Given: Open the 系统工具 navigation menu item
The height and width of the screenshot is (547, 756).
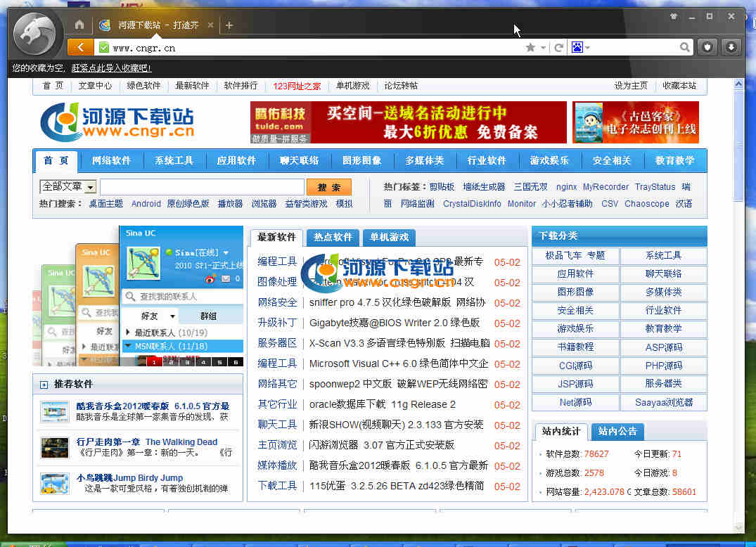Looking at the screenshot, I should pos(174,160).
